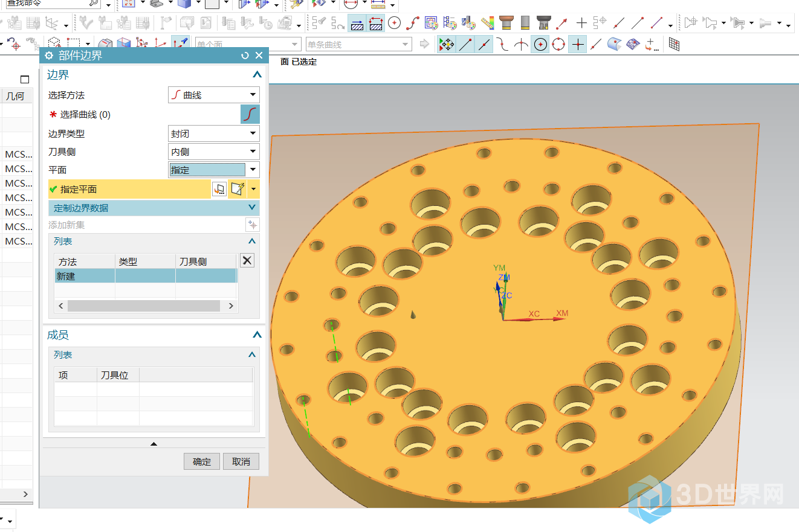
Task: Click the red double-arrow hatched boundary icon
Action: tap(376, 23)
